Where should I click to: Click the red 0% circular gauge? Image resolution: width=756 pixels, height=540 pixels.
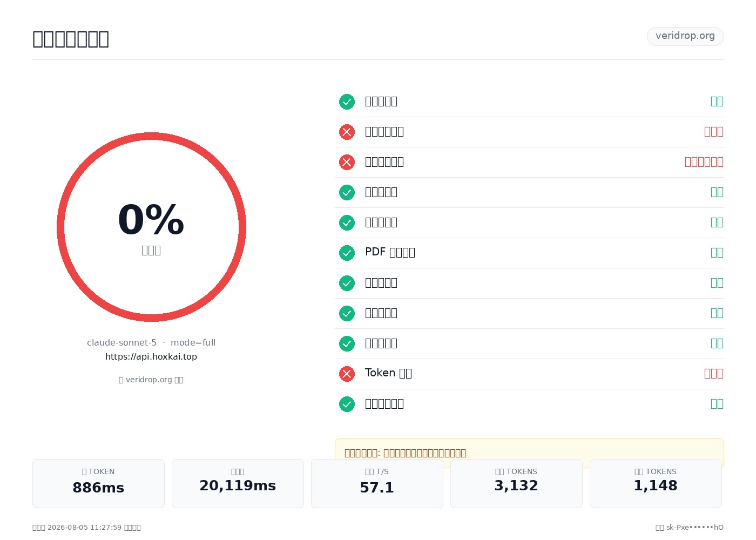pos(151,227)
